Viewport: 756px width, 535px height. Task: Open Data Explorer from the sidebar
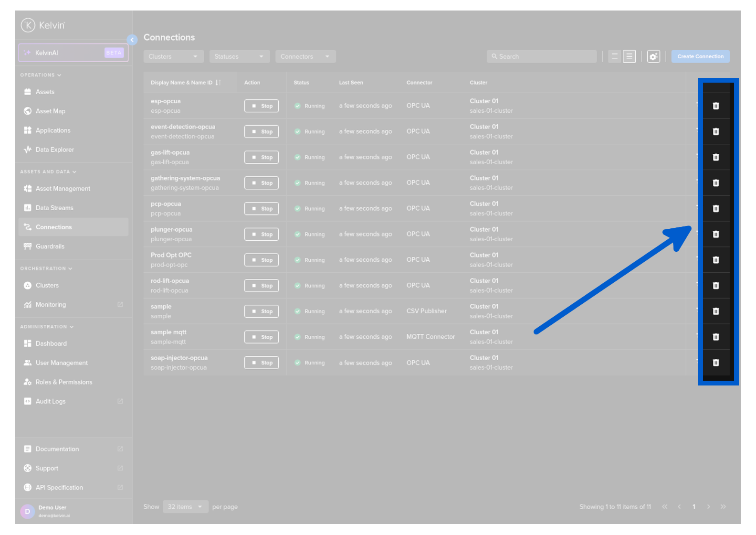pos(54,150)
